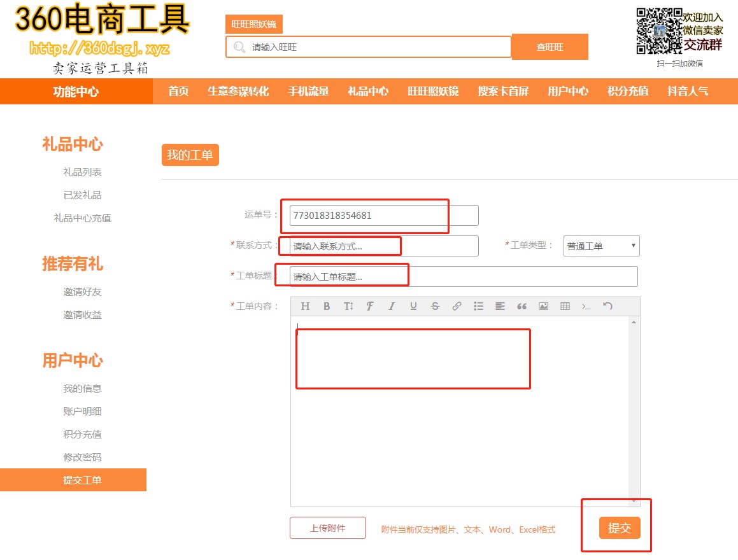Add a blockquote with the quote icon
This screenshot has width=738, height=560.
point(522,306)
